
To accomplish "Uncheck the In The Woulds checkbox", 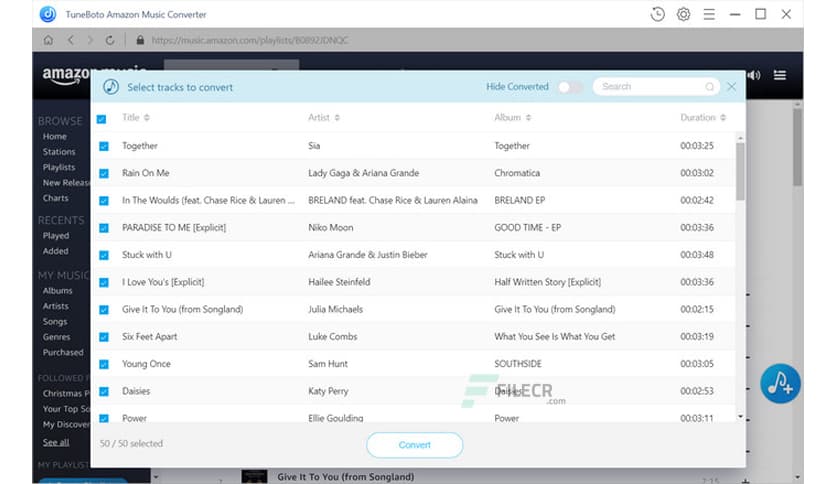I will [x=104, y=201].
